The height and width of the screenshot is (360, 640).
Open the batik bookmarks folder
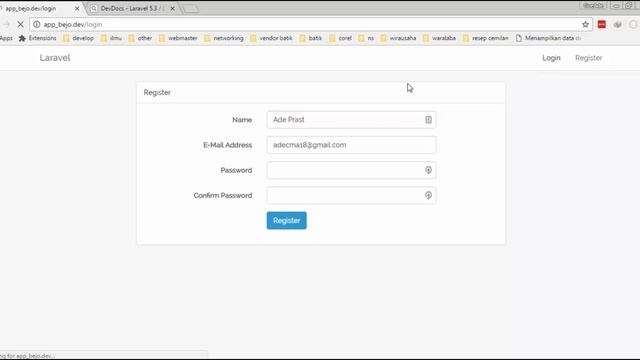click(311, 38)
